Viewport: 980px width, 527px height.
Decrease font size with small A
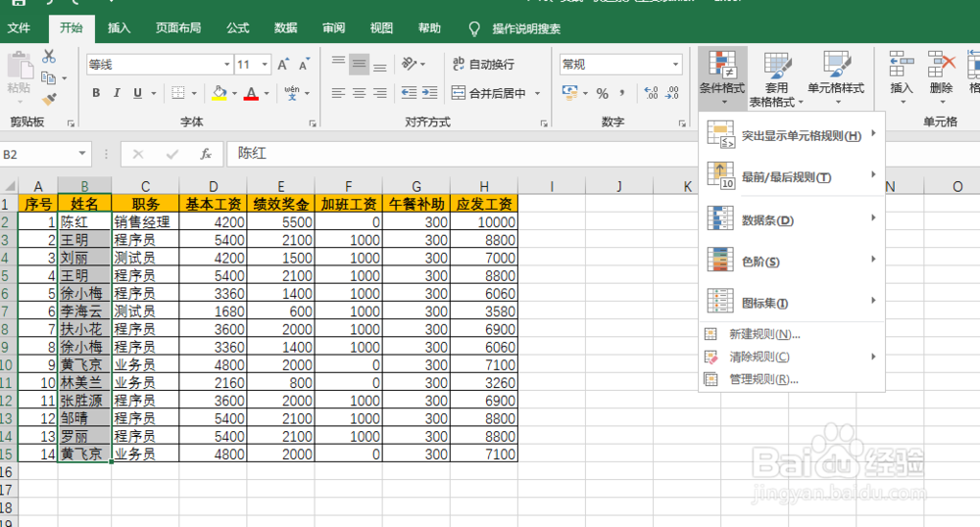[x=304, y=65]
